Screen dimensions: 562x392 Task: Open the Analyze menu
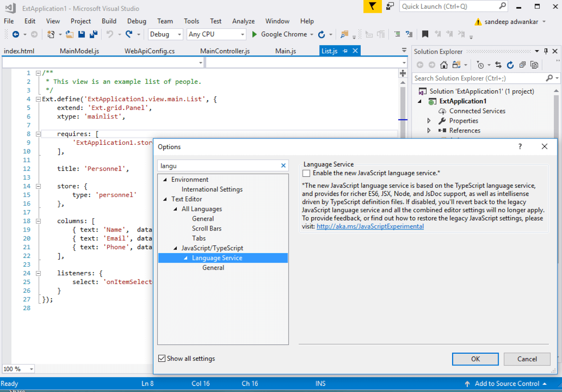point(243,21)
